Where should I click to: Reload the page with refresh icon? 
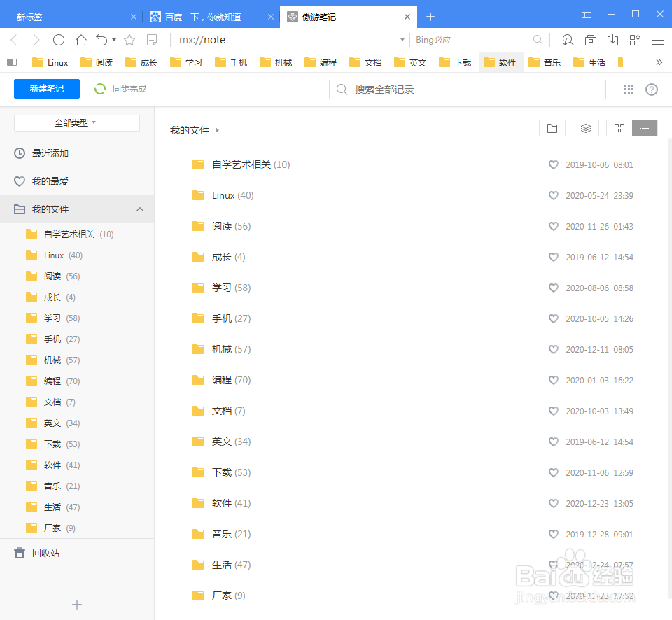tap(59, 41)
